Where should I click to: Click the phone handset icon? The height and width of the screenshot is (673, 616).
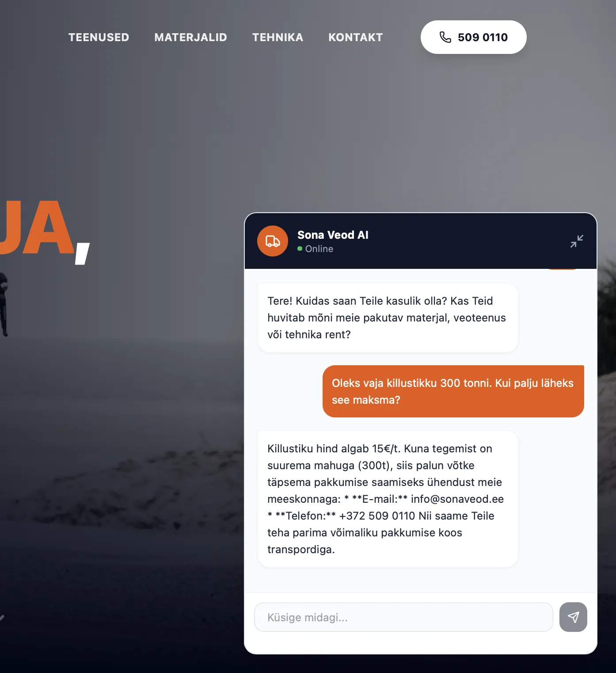pos(445,37)
